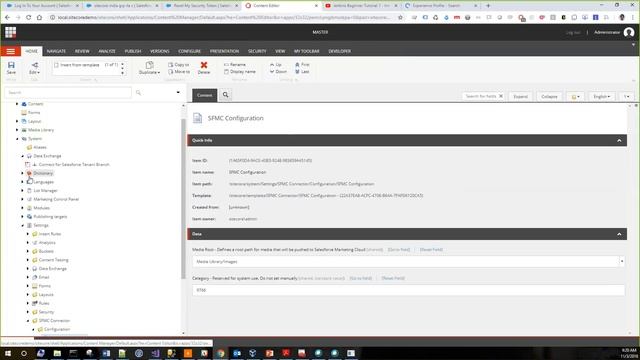Select the SFMC Connector tree item

pos(54,320)
